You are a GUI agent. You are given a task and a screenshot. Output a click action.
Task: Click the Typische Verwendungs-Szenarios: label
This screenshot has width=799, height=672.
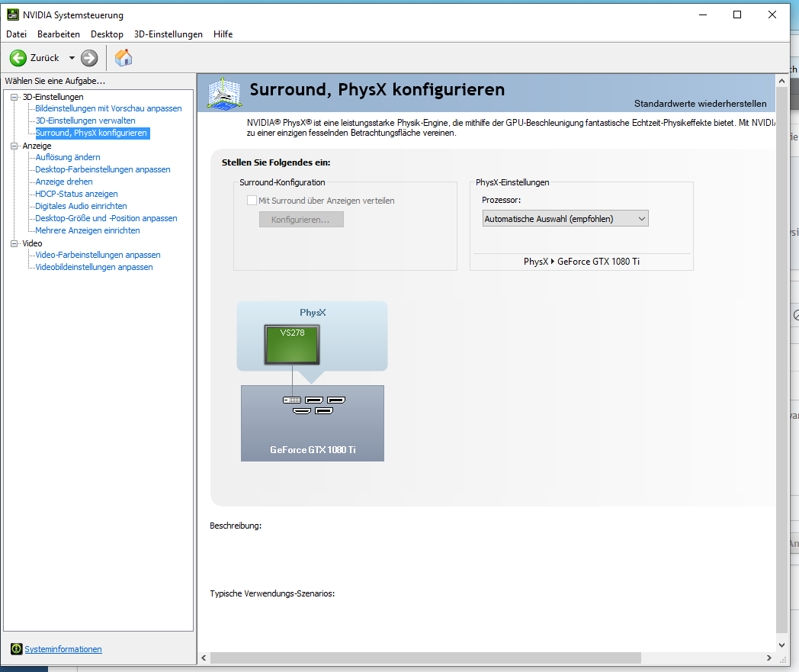coord(272,594)
